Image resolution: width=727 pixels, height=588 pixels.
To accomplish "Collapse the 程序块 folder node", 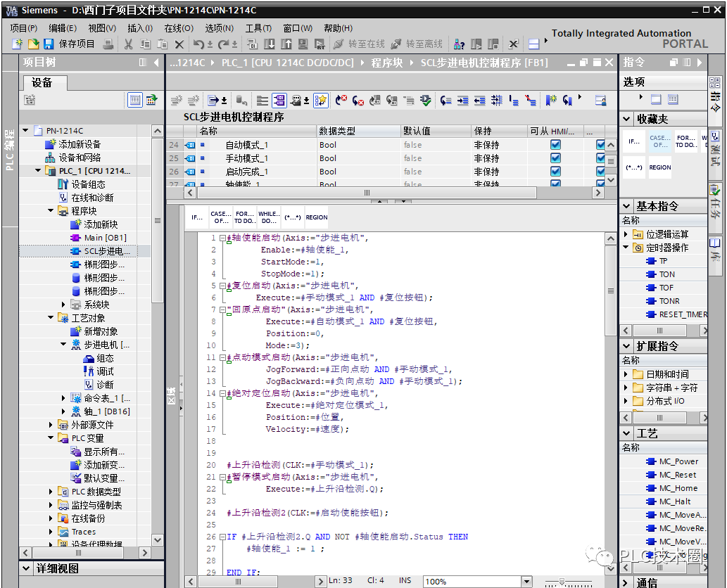I will (x=51, y=211).
